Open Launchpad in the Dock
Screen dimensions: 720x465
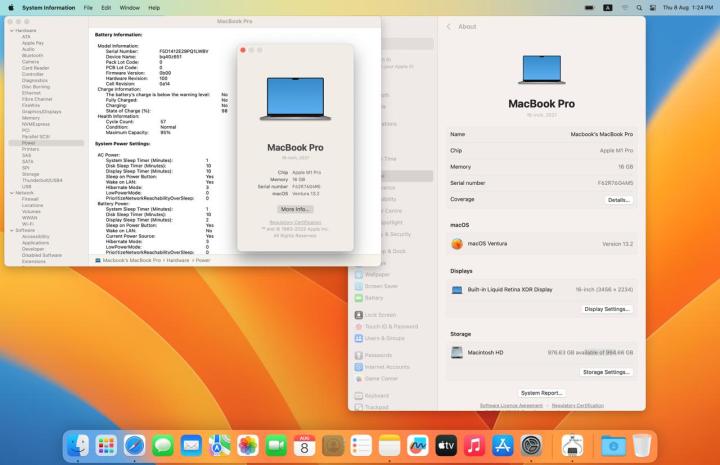pos(106,445)
